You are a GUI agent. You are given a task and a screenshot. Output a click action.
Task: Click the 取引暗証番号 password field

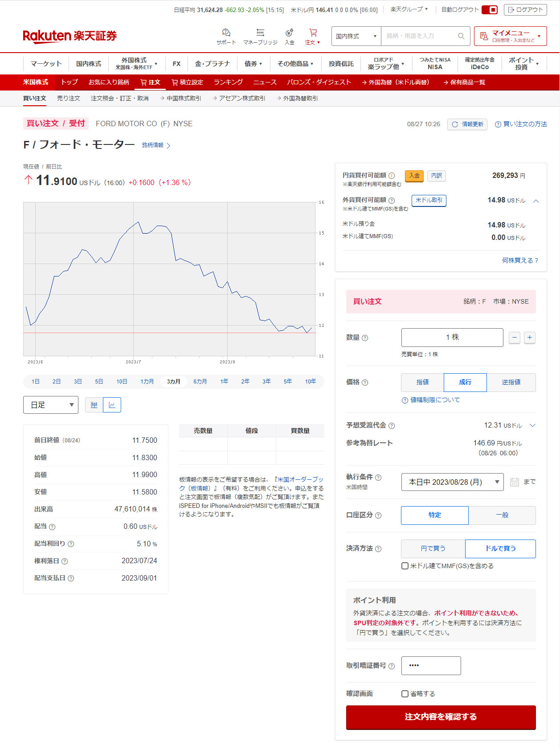pyautogui.click(x=431, y=665)
